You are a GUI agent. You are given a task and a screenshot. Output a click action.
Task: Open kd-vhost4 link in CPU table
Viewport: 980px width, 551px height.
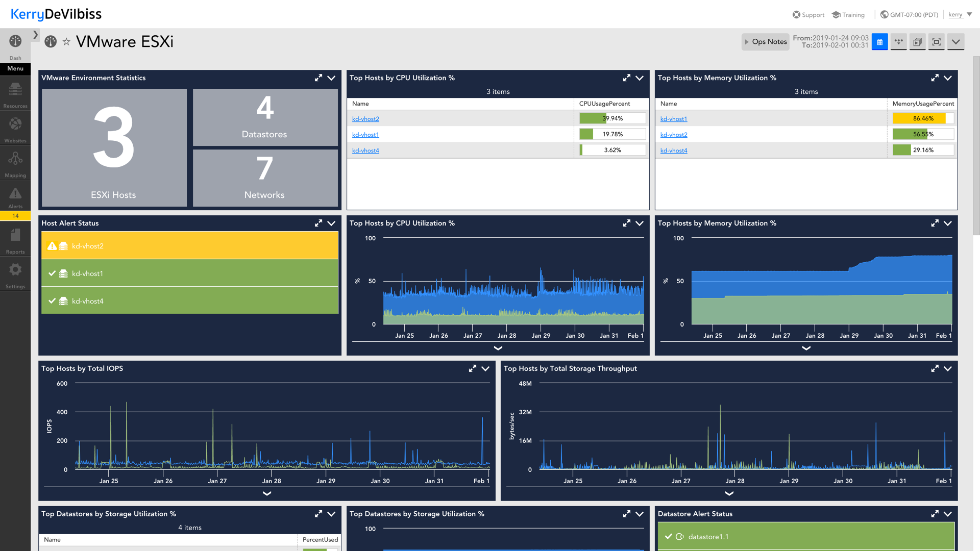[365, 151]
